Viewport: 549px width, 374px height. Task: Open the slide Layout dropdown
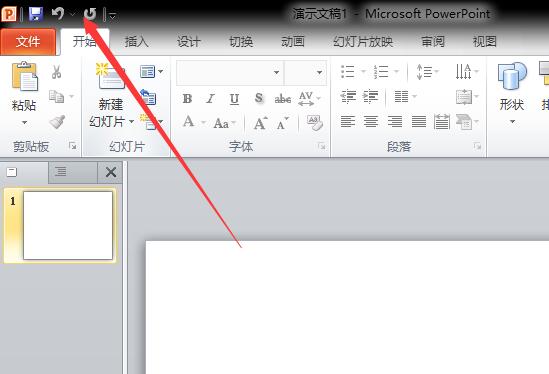(x=151, y=72)
